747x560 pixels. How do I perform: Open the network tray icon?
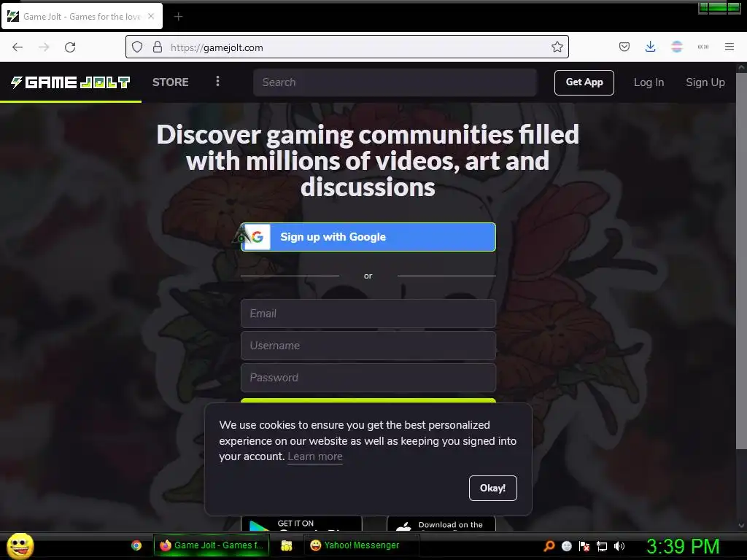tap(602, 546)
